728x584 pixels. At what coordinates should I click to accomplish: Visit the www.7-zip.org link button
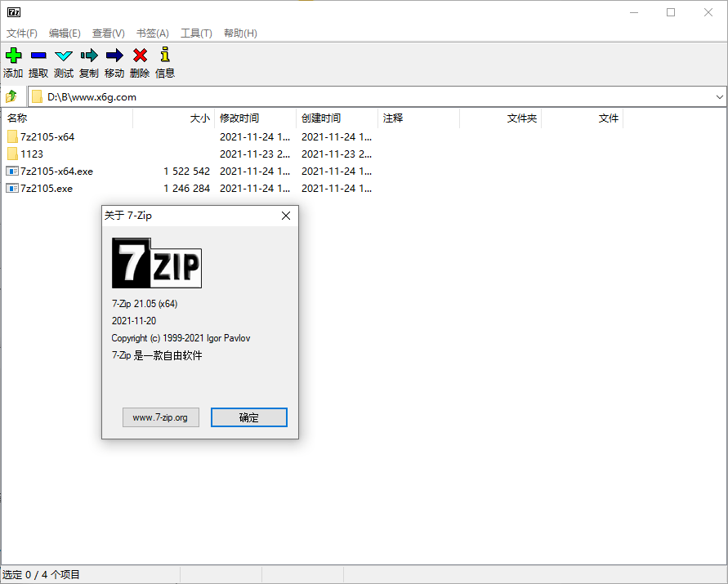click(x=160, y=417)
